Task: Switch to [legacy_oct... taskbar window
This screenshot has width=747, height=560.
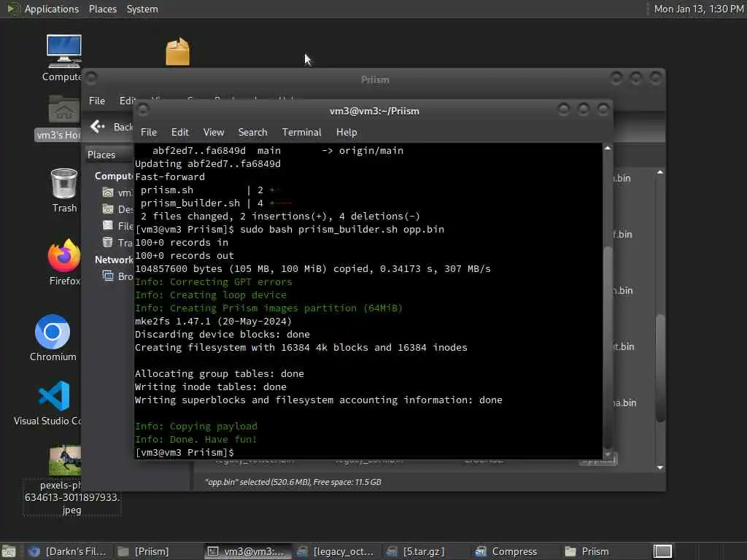Action: pyautogui.click(x=336, y=551)
